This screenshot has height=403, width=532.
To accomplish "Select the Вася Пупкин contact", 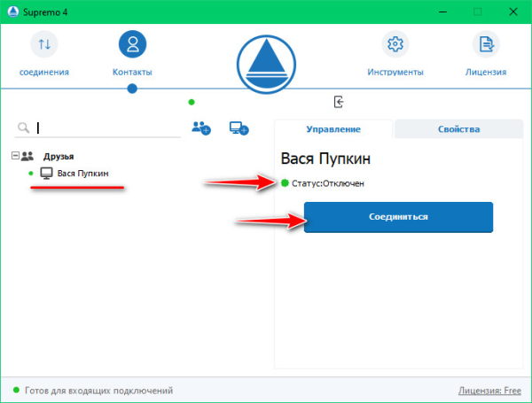I will 82,173.
